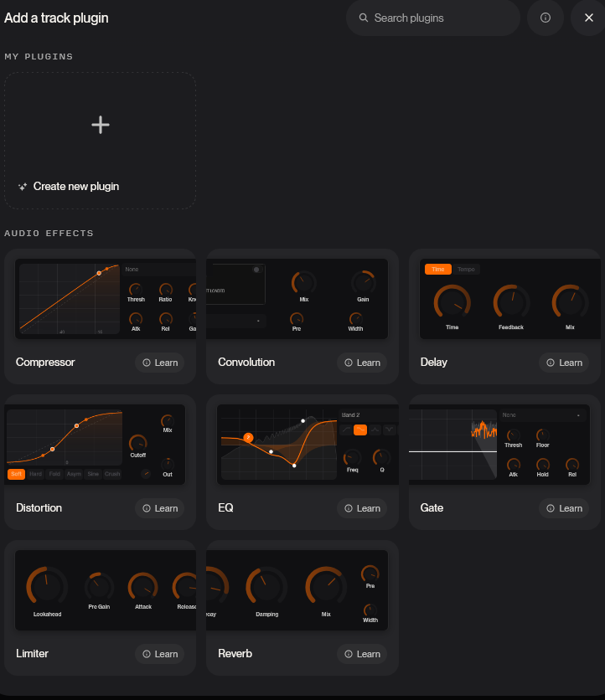
Task: Click Learn on the Delay card
Action: point(564,363)
